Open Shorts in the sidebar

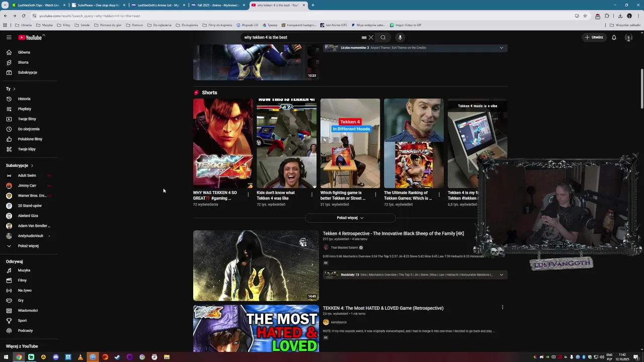pos(23,62)
